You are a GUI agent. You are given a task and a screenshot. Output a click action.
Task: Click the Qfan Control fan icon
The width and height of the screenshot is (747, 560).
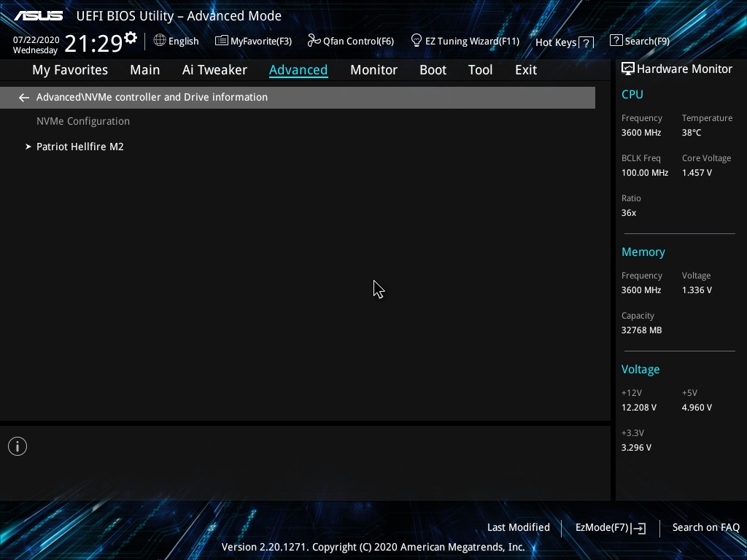pos(314,41)
